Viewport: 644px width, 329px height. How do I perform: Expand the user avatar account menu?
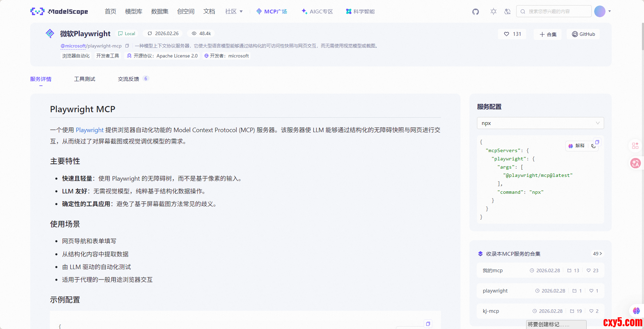[602, 11]
